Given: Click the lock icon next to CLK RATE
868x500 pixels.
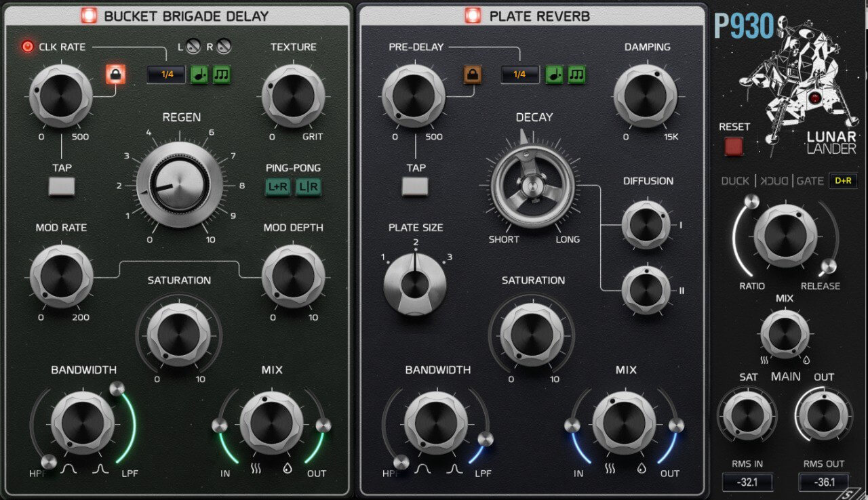Looking at the screenshot, I should [x=115, y=76].
